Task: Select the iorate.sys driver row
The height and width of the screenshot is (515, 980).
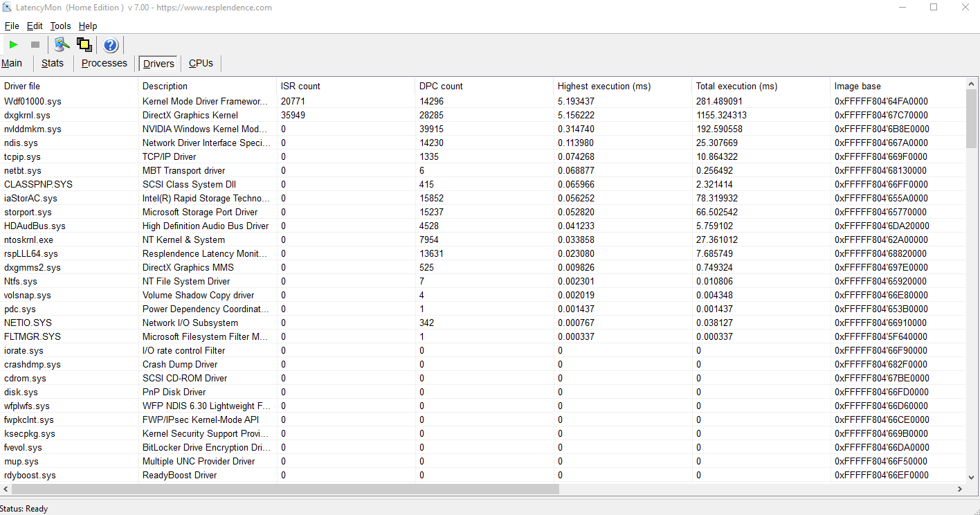Action: 482,350
